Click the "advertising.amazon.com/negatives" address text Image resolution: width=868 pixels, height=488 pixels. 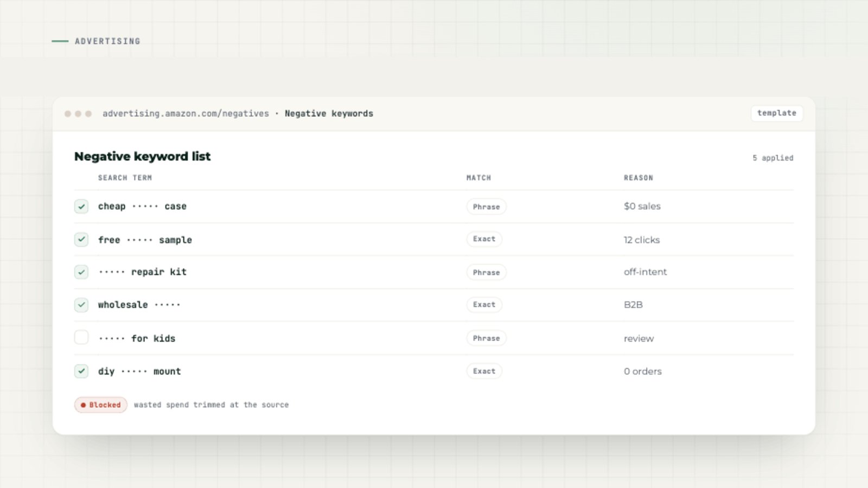point(186,113)
